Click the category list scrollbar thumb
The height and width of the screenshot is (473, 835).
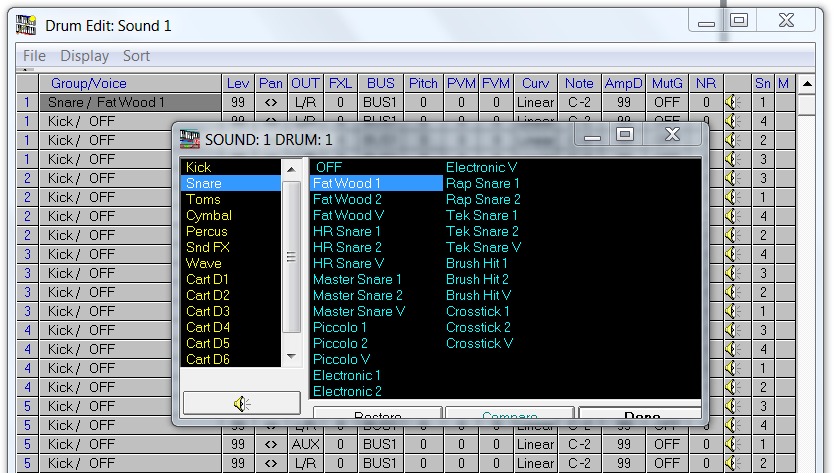[x=291, y=256]
